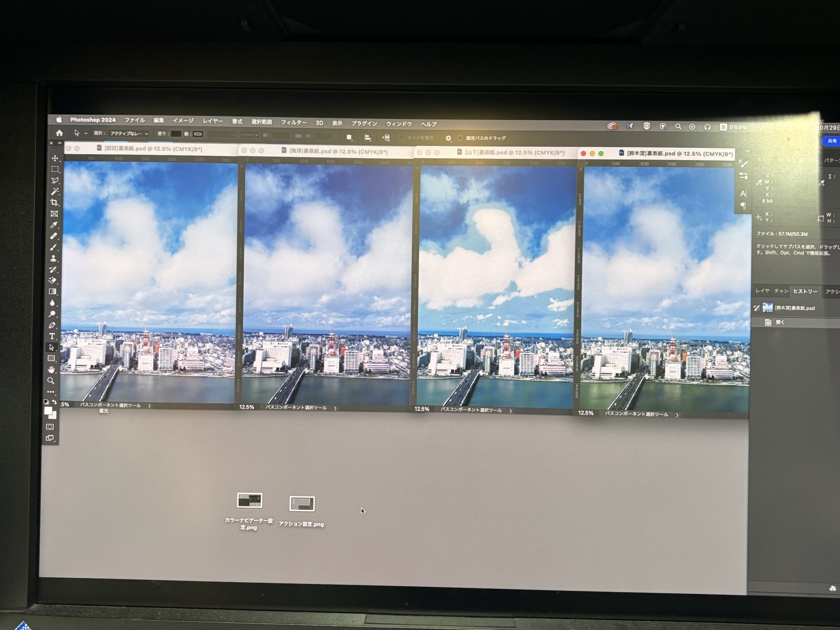
Task: Enable 固定パスのドラッグ checkbox
Action: coord(460,138)
